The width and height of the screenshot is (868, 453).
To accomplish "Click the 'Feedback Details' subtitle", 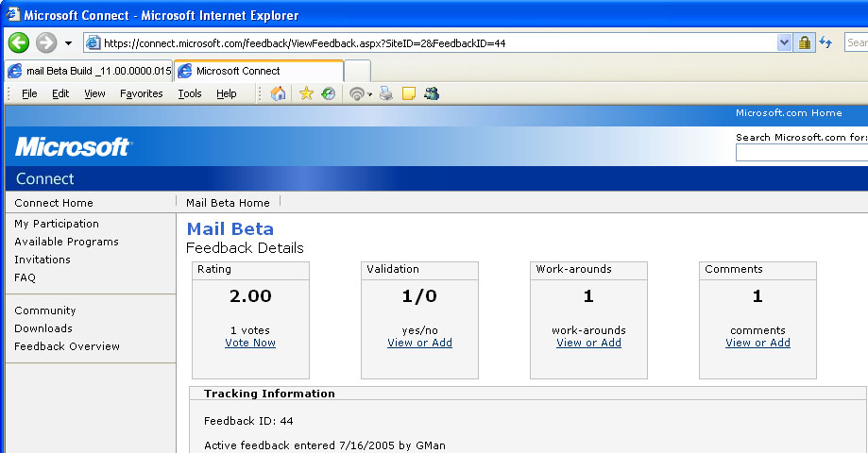I will pyautogui.click(x=245, y=248).
